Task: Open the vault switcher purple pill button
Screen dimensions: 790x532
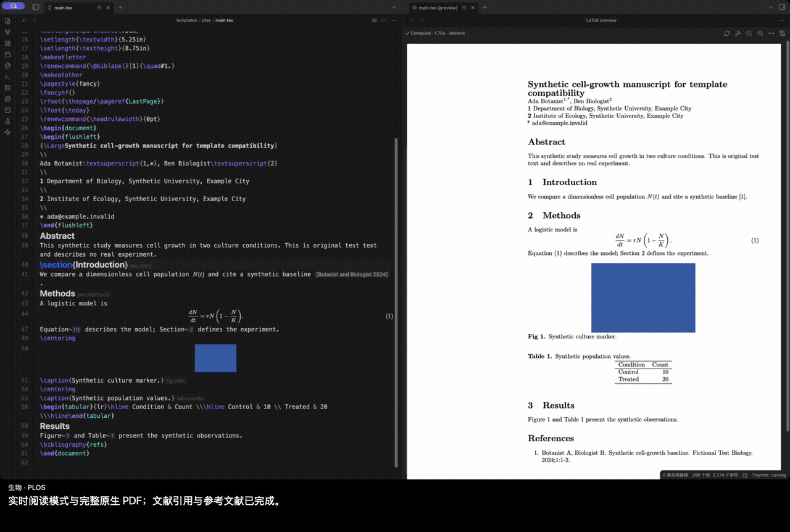Action: coord(14,6)
